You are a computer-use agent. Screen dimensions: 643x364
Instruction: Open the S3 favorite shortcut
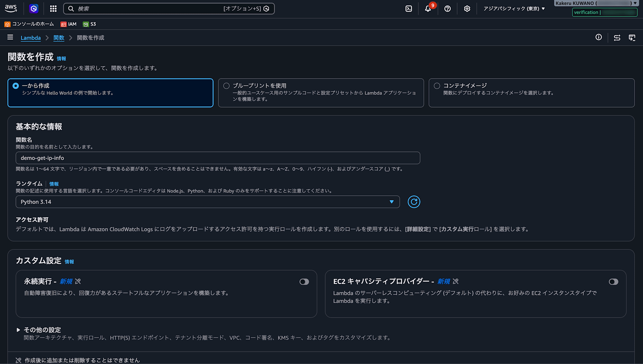(x=89, y=24)
